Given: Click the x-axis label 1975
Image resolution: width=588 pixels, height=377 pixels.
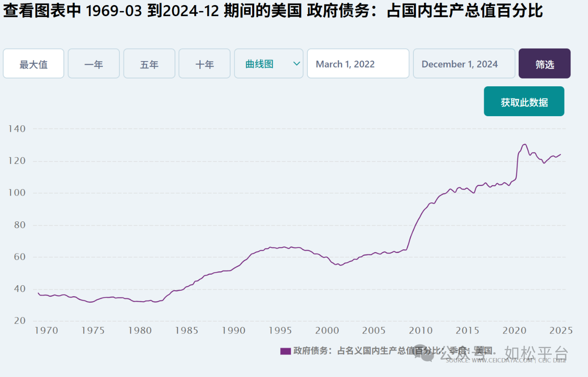Looking at the screenshot, I should coord(93,331).
